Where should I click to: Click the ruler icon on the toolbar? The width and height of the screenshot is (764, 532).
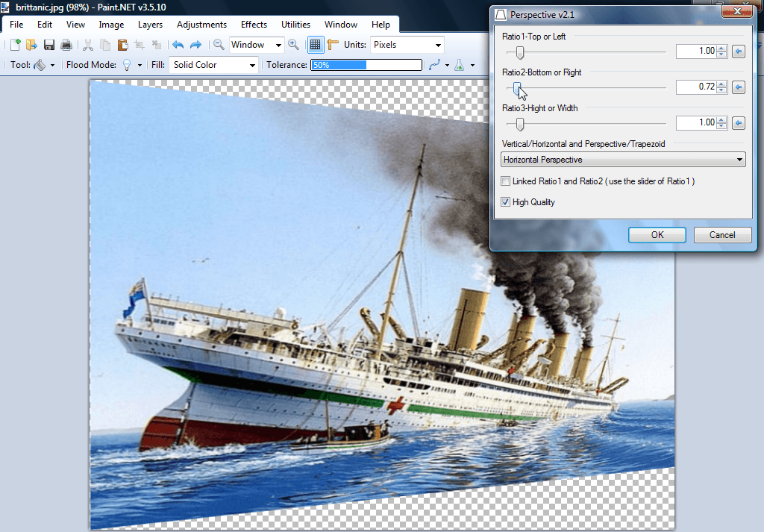coord(334,45)
